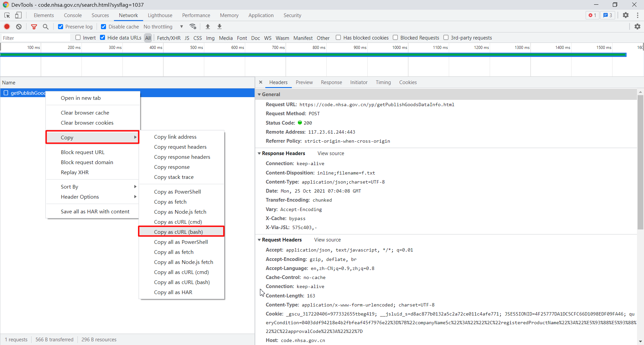644x345 pixels.
Task: Export requests as HAR file
Action: point(219,26)
